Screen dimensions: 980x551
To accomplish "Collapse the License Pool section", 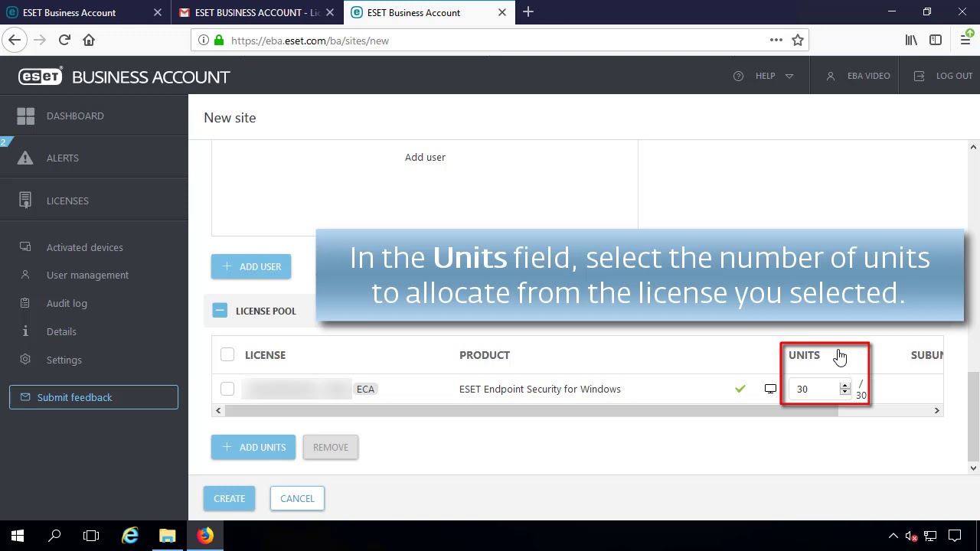I will click(x=220, y=311).
